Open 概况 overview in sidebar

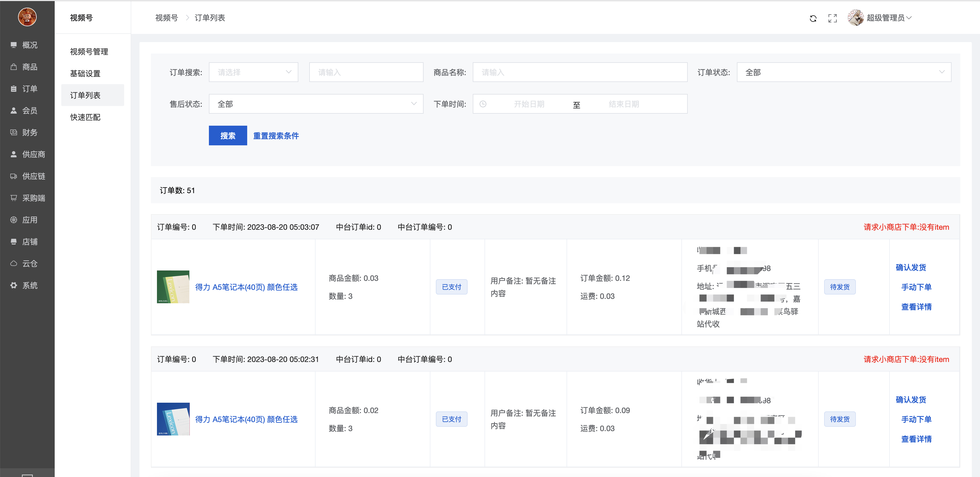29,45
